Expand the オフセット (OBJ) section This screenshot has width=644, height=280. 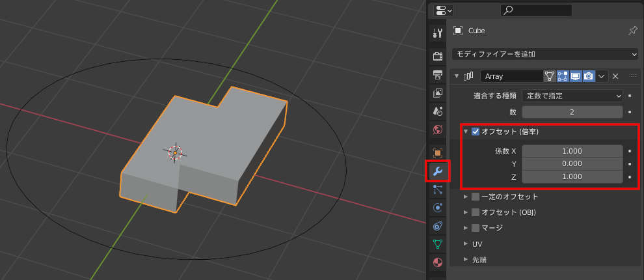[466, 212]
